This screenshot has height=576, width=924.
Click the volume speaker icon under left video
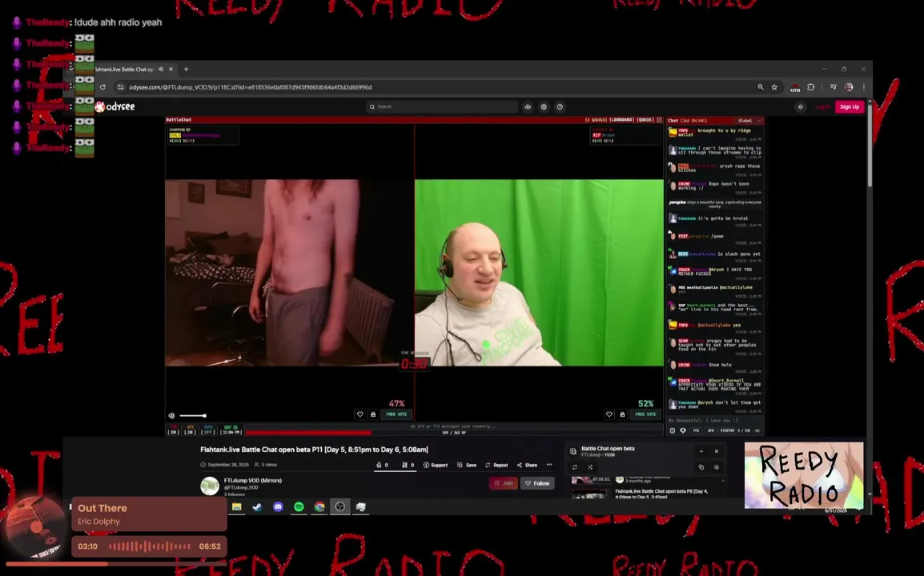pos(171,415)
